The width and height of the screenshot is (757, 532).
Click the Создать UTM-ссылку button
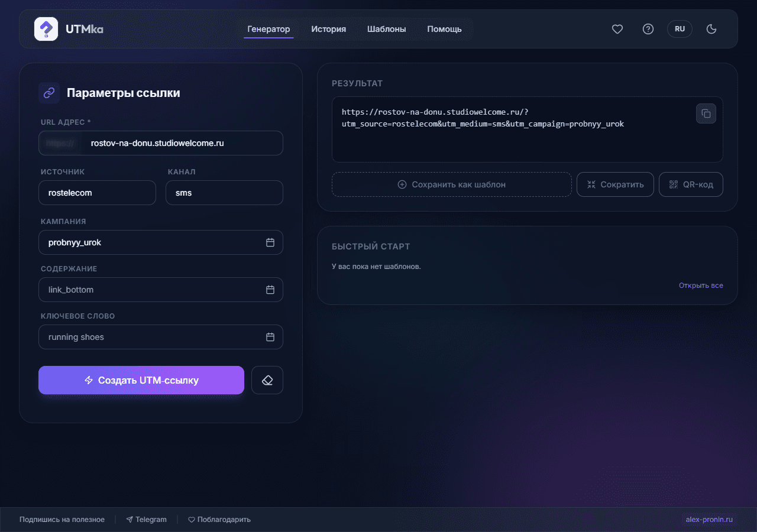pos(141,380)
